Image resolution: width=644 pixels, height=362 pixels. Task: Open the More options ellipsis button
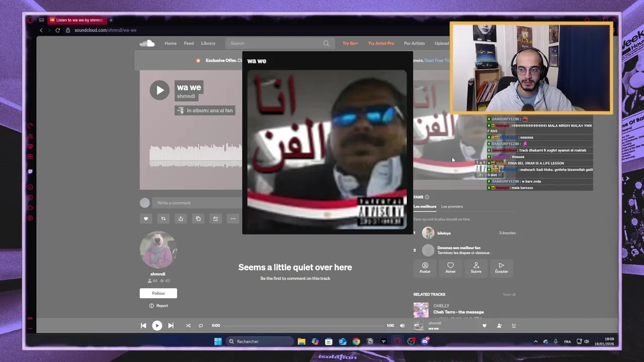[x=233, y=219]
